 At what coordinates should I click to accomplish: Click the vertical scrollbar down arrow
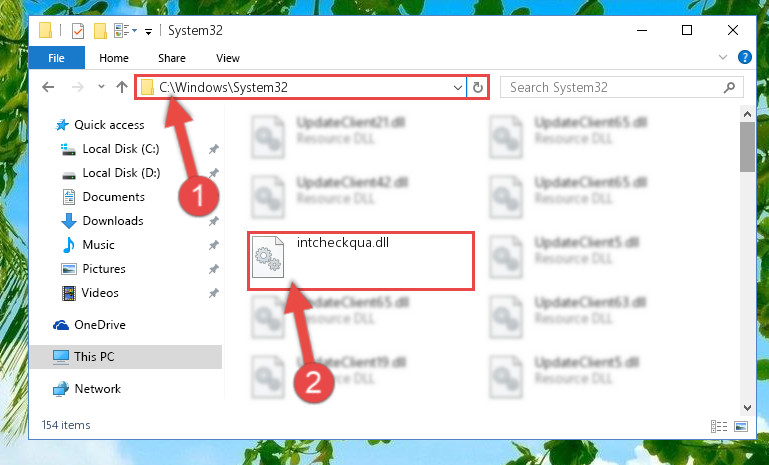coord(747,408)
